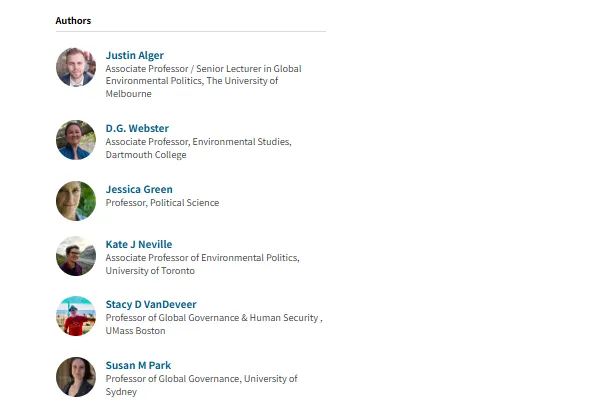Open Jessica Green's author profile link
Image resolution: width=613 pixels, height=412 pixels.
pyautogui.click(x=139, y=189)
